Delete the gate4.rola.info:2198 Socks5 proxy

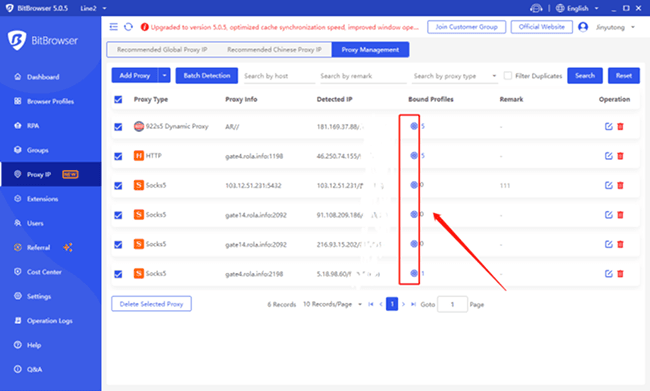620,274
